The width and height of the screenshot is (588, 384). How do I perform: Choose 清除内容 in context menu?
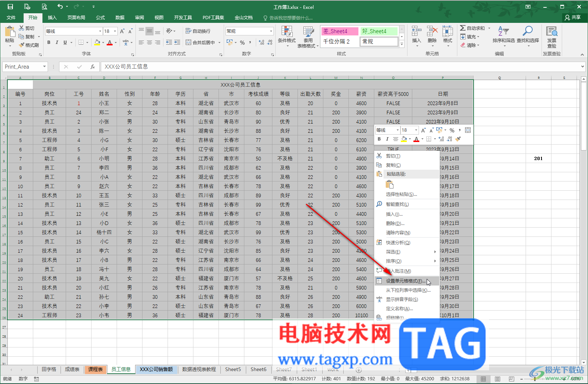407,233
